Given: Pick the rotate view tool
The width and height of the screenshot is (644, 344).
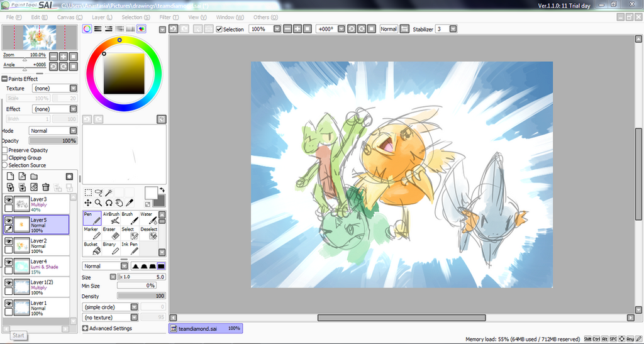Looking at the screenshot, I should pyautogui.click(x=109, y=203).
